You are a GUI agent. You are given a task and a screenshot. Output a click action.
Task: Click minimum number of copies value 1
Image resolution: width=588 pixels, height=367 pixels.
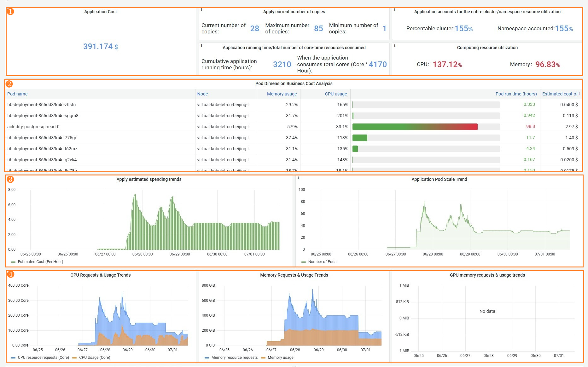[x=384, y=29]
